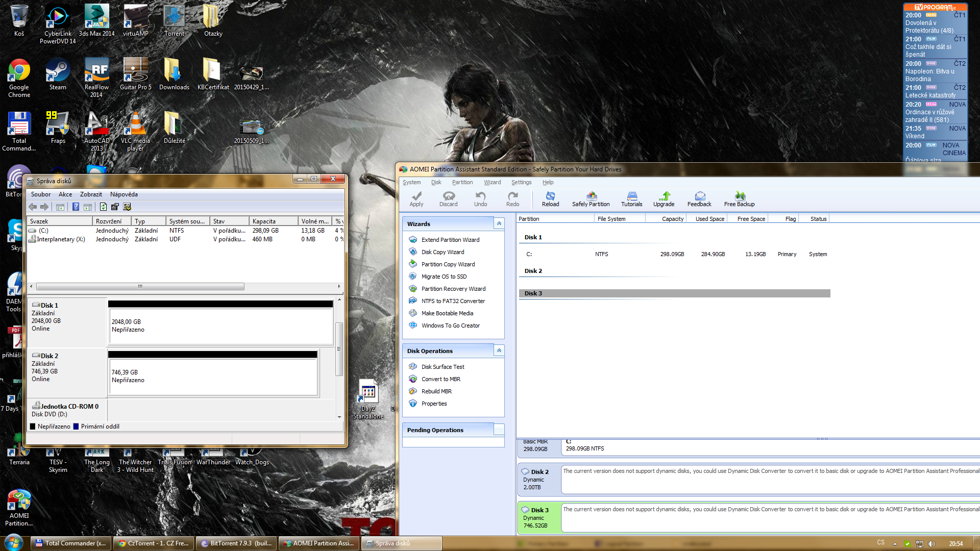
Task: Sort by Kapacita column header
Action: (x=274, y=221)
